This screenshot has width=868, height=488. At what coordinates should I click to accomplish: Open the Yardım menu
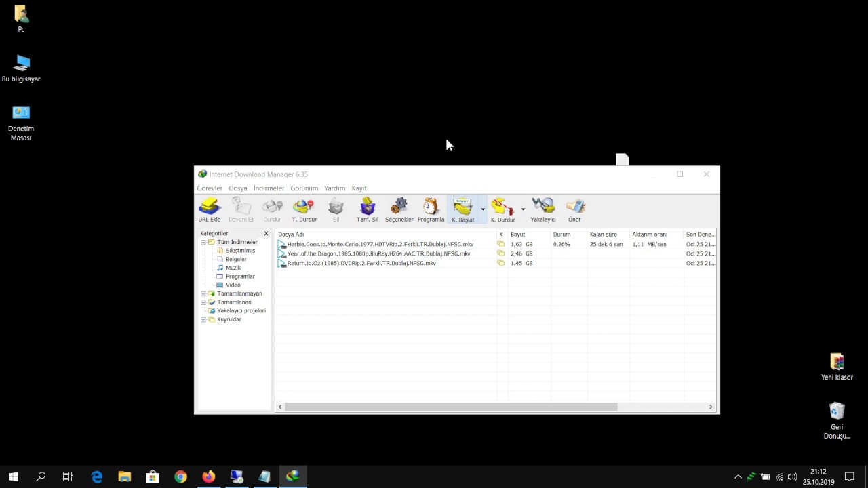[335, 188]
